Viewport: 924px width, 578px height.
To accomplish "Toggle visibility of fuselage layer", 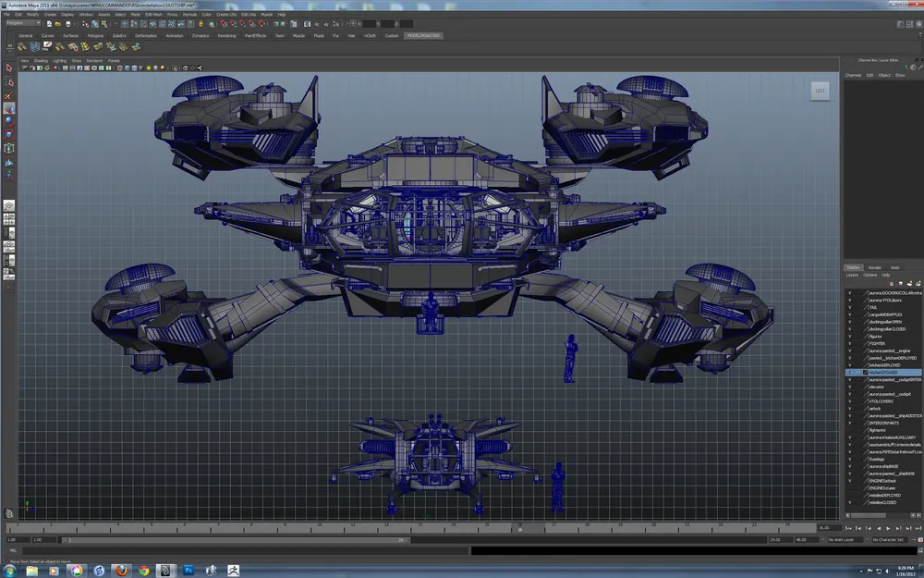I will (849, 459).
